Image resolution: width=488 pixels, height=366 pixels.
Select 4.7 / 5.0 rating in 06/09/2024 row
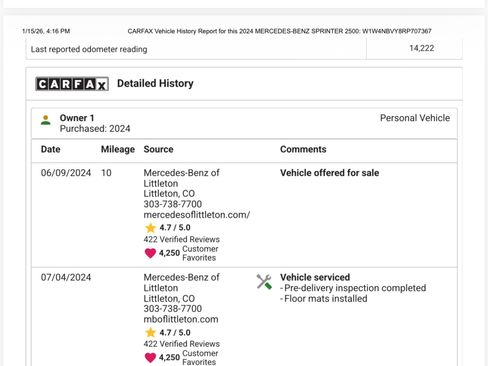pyautogui.click(x=175, y=228)
